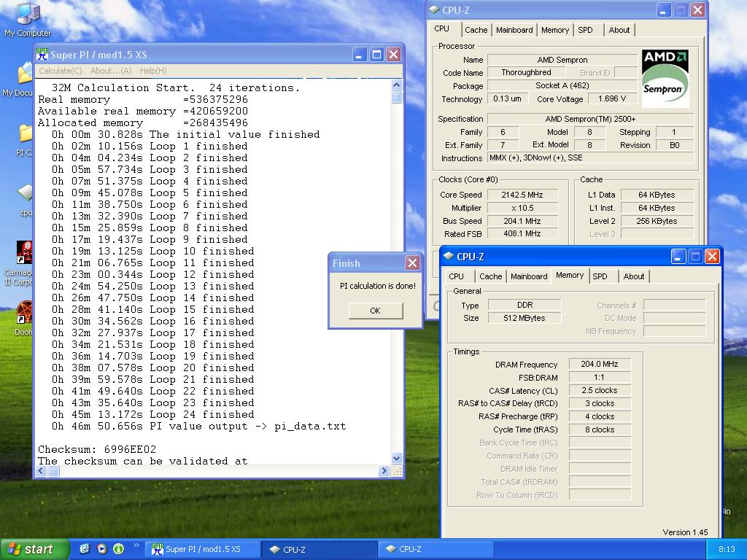Image resolution: width=747 pixels, height=560 pixels.
Task: Click the system tray clock 8:13
Action: point(727,549)
